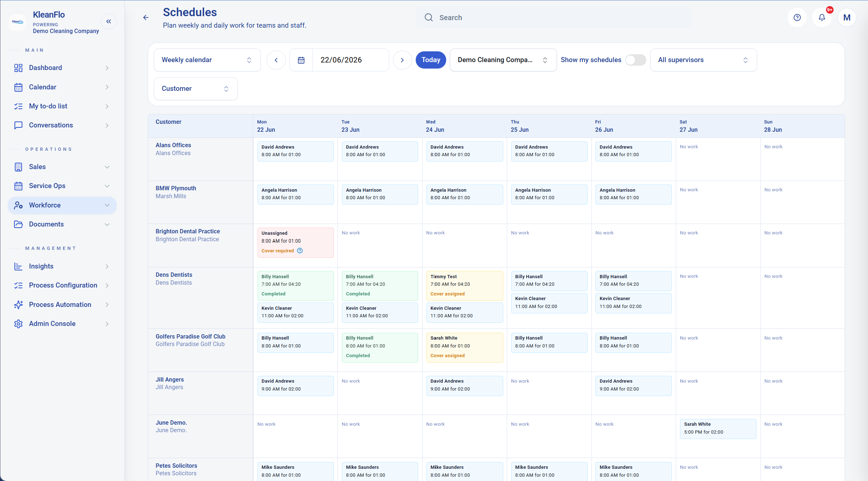Expand the Documents chevron
Viewport: 868px width, 481px height.
tap(107, 224)
